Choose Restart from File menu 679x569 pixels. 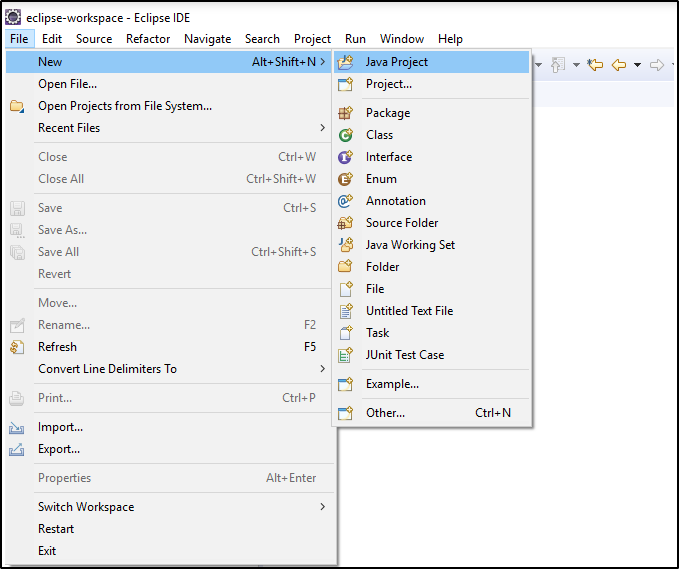[x=171, y=529]
